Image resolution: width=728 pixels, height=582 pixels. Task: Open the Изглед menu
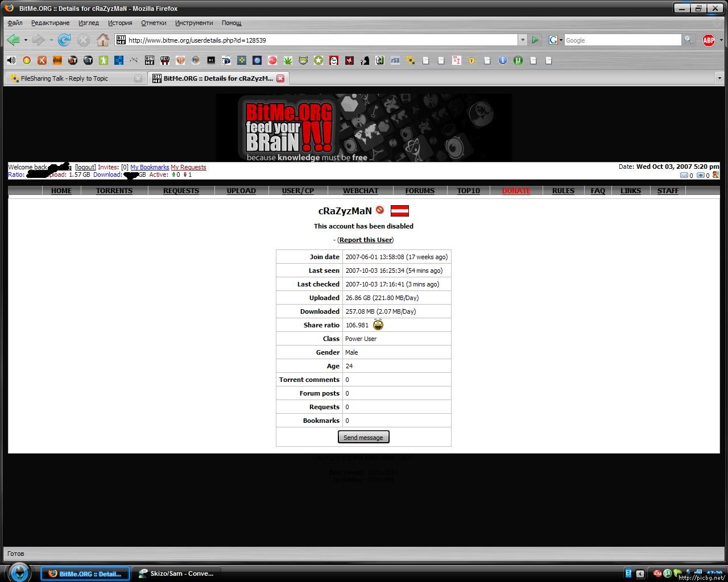[89, 23]
